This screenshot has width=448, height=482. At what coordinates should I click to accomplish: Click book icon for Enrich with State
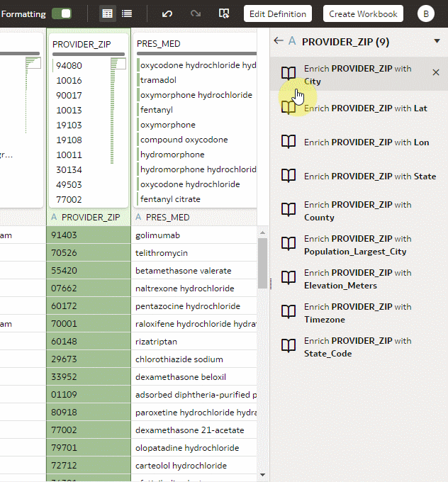point(289,176)
